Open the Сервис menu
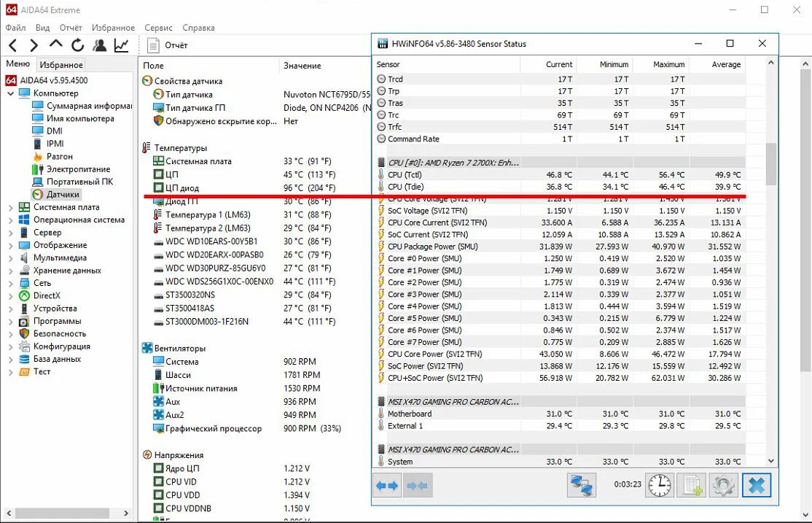812x523 pixels. [158, 28]
